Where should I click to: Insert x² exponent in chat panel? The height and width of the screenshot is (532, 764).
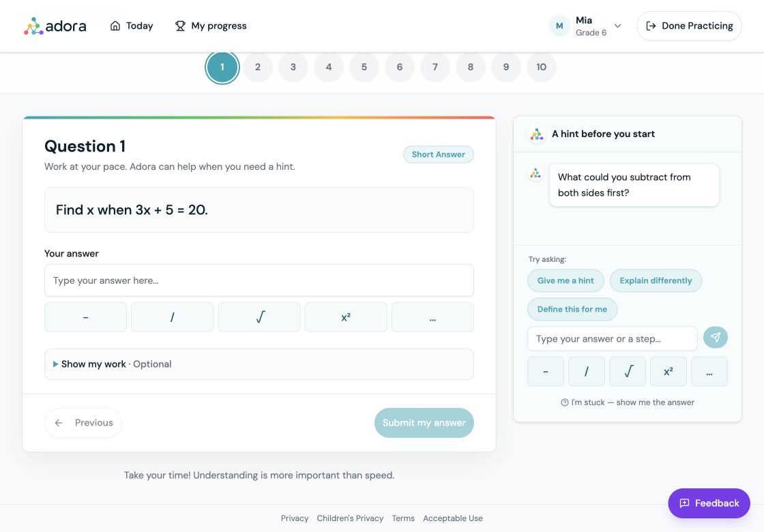668,372
